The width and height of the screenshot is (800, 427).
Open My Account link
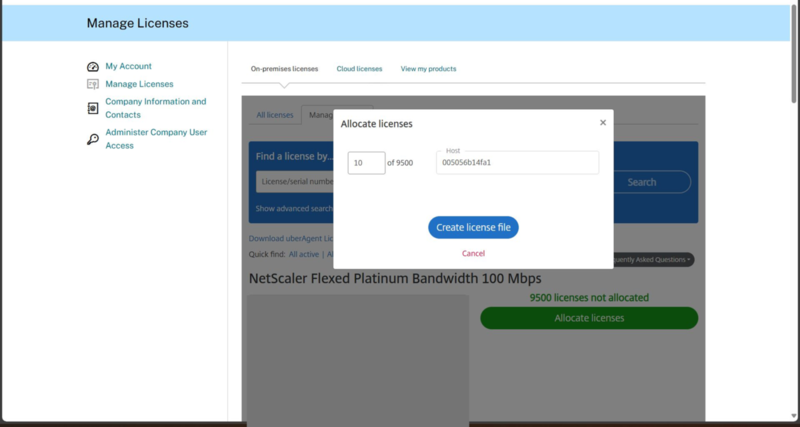129,66
